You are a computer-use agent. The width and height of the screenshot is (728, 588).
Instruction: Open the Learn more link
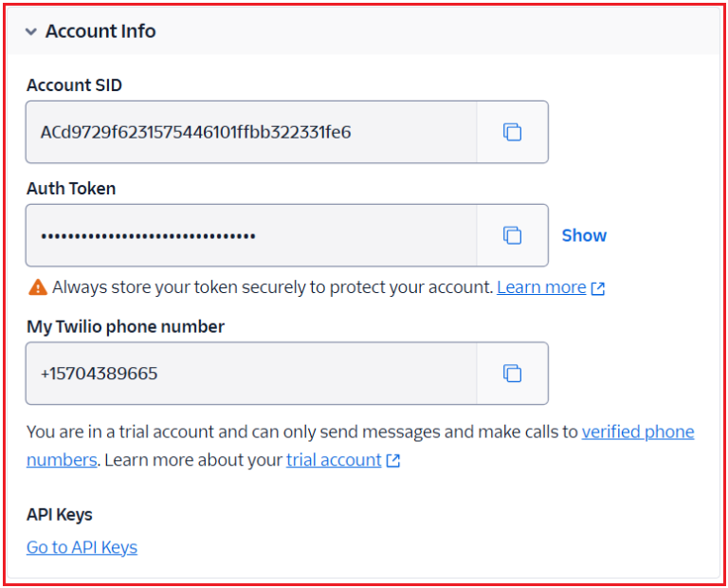pyautogui.click(x=541, y=286)
